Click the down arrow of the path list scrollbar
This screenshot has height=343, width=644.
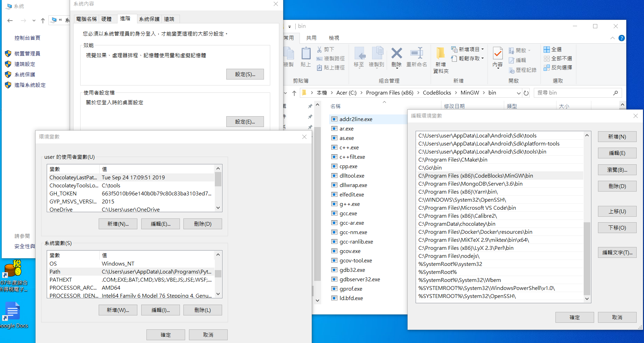[587, 299]
